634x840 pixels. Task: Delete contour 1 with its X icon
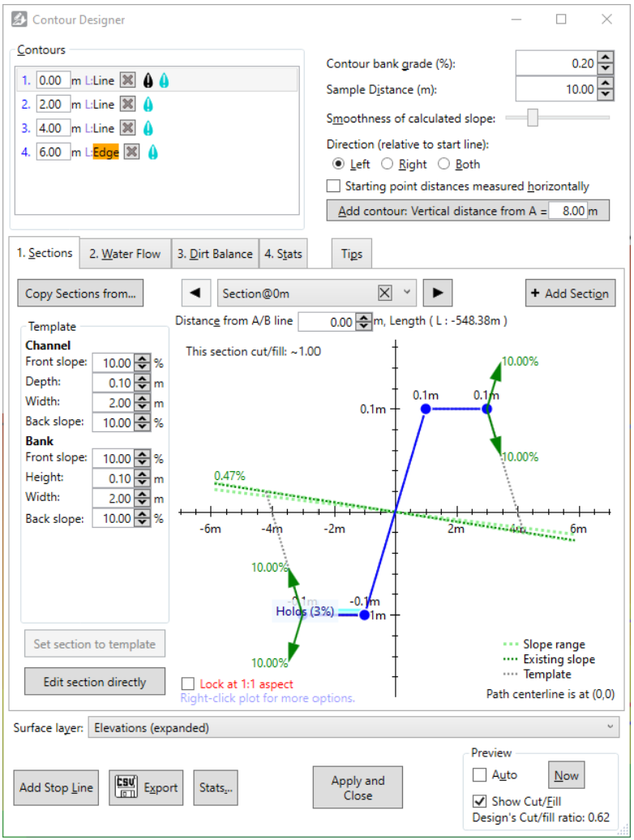[x=127, y=80]
